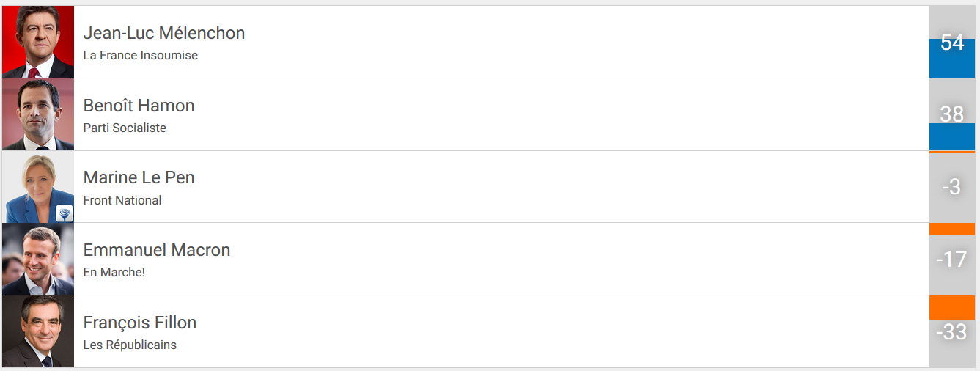Click the blue score bar showing 54
Screen dimensions: 980x371
point(951,59)
